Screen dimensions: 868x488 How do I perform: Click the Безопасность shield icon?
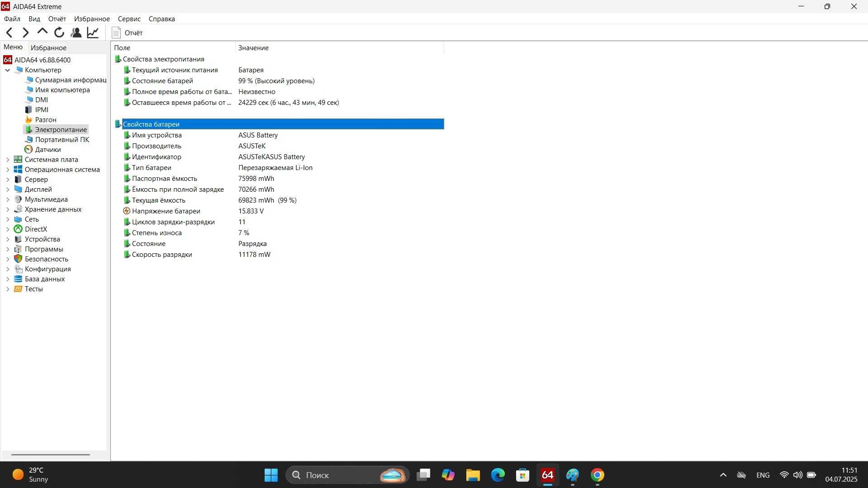tap(18, 259)
